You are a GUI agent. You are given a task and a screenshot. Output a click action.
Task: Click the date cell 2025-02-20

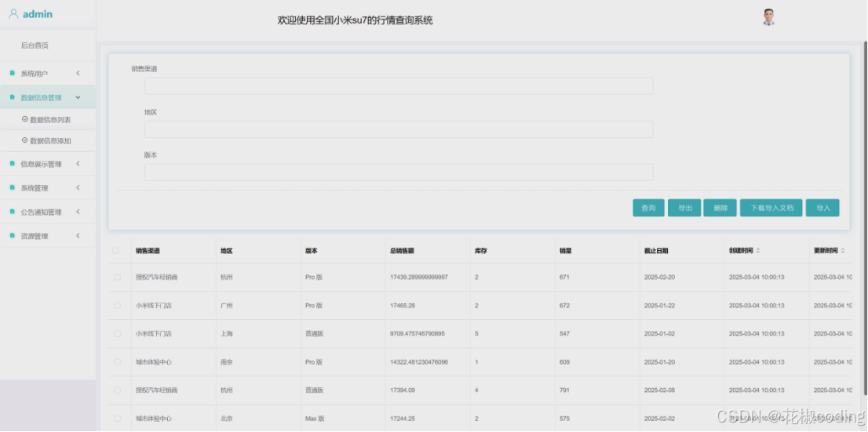tap(659, 277)
